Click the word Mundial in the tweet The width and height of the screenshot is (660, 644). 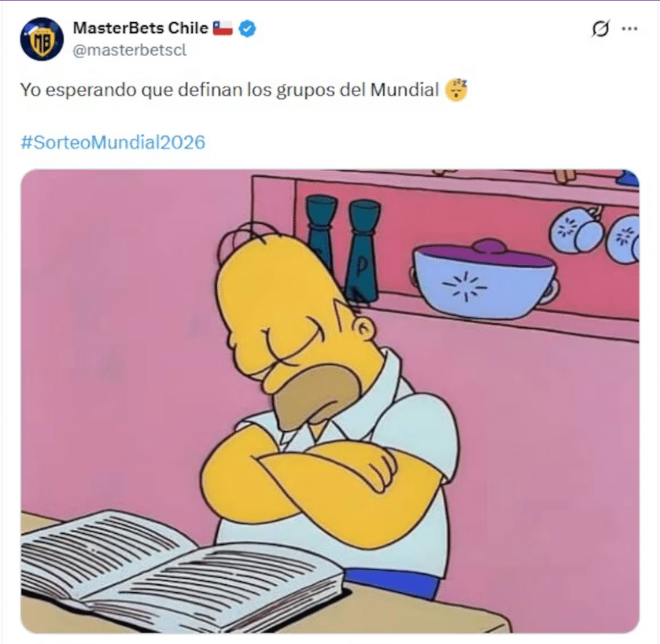(404, 90)
